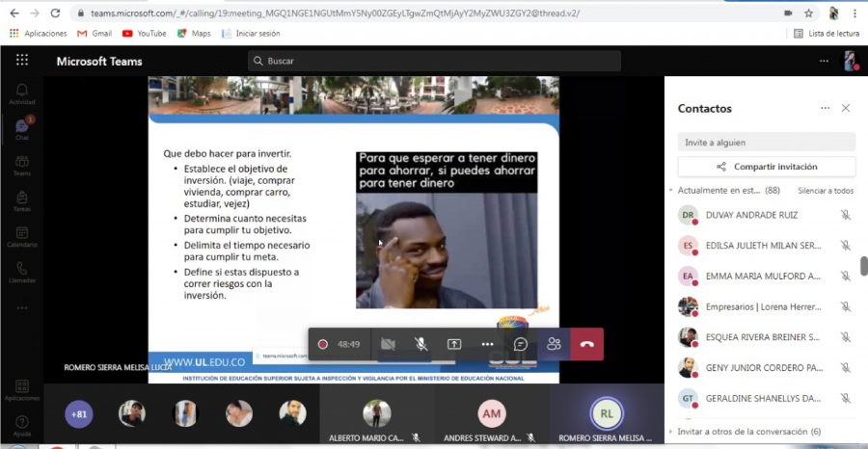Click the recording indicator dot

click(323, 344)
